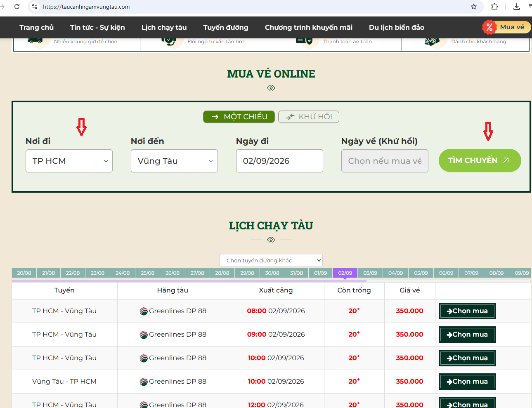Image resolution: width=532 pixels, height=408 pixels.
Task: Open the Chọn tuyến đường khác dropdown
Action: click(271, 260)
